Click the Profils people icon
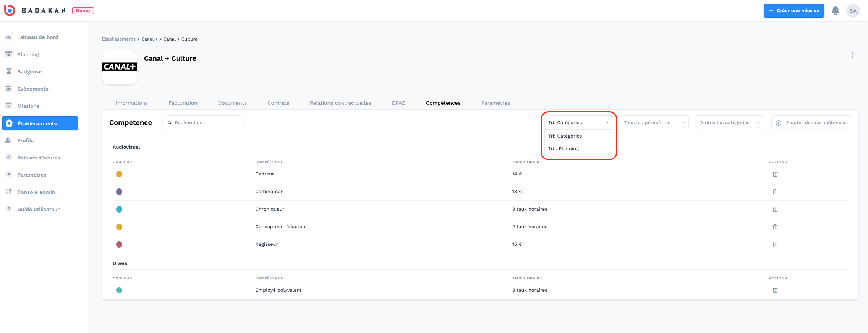 (9, 140)
